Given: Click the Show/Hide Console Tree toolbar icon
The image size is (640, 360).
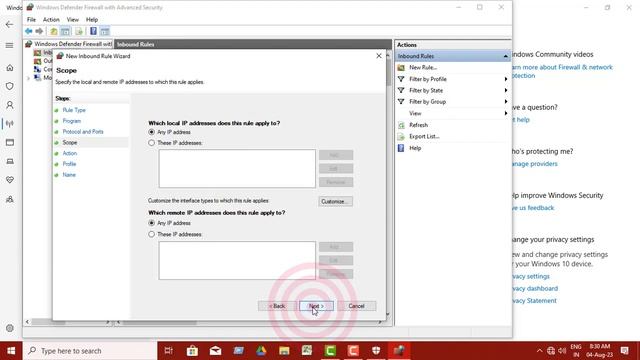Looking at the screenshot, I should pos(65,31).
